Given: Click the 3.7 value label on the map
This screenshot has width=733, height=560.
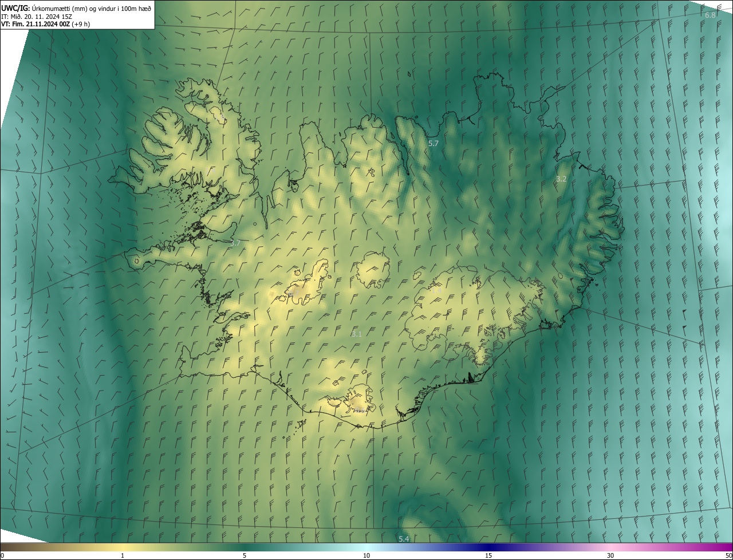Looking at the screenshot, I should pos(235,243).
